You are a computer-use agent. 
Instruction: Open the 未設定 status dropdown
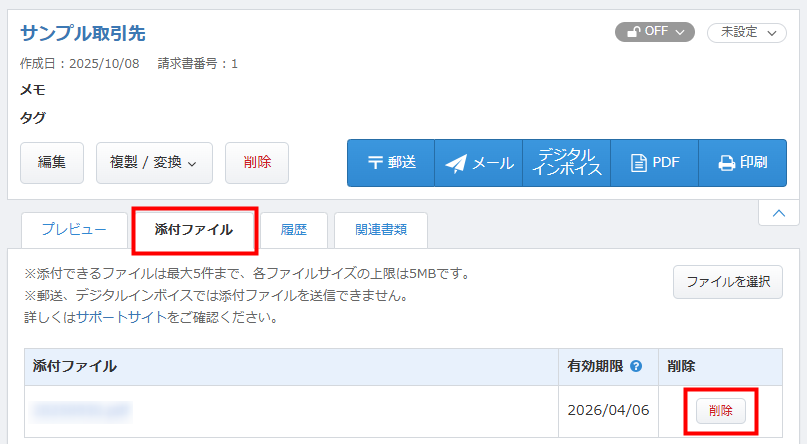(746, 32)
